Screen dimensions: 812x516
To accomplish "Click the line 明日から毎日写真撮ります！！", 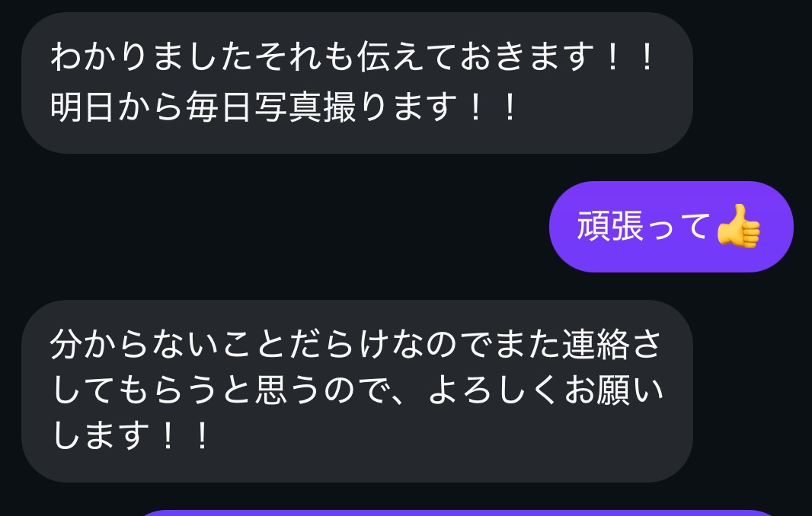I will point(284,107).
